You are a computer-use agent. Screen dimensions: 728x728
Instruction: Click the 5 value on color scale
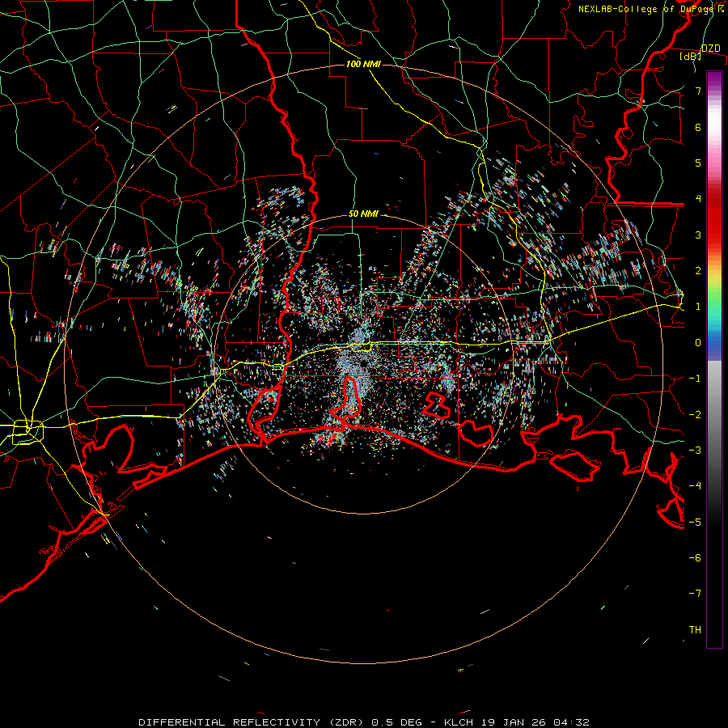click(x=698, y=163)
